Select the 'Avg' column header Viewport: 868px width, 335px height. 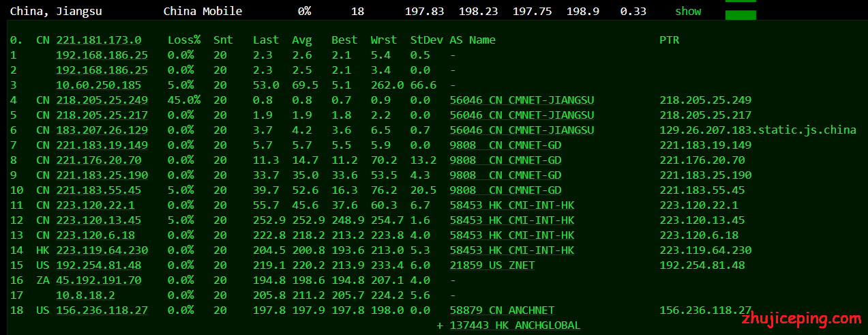[301, 40]
